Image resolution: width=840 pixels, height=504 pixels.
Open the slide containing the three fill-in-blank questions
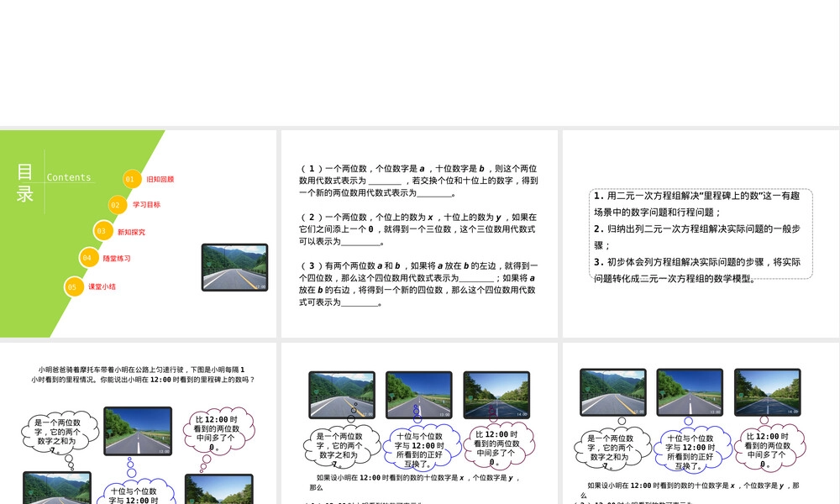[419, 234]
